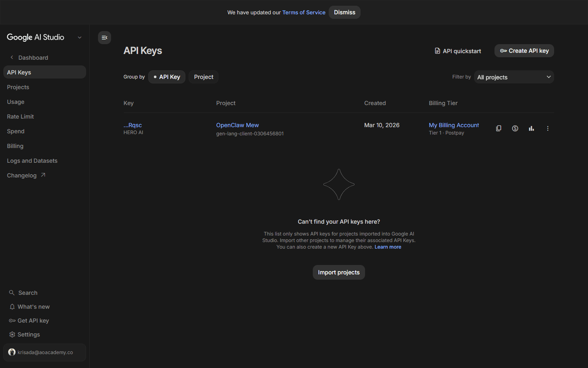588x368 pixels.
Task: Click the back arrow beside Dashboard
Action: coord(12,57)
